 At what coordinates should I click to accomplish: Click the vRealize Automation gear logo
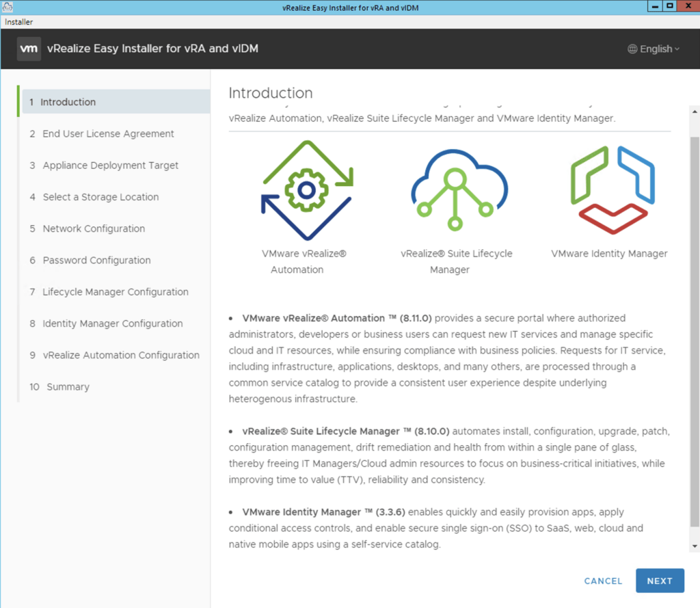click(307, 190)
